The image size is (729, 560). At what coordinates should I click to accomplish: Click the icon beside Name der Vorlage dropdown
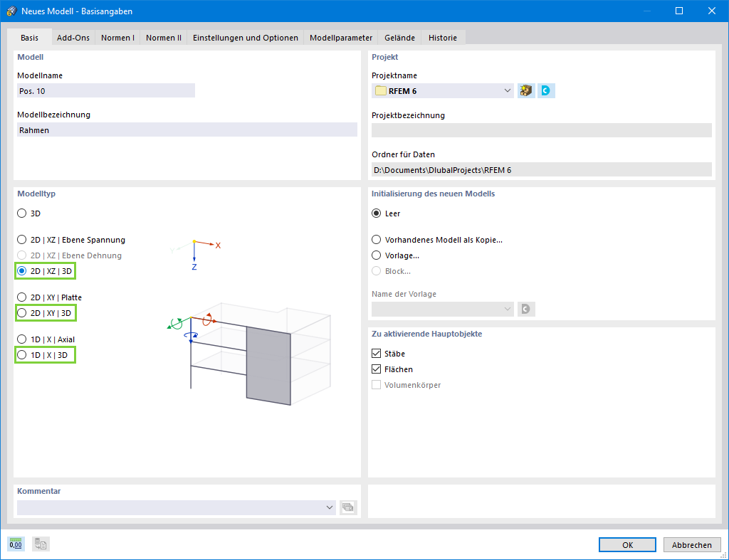(525, 309)
